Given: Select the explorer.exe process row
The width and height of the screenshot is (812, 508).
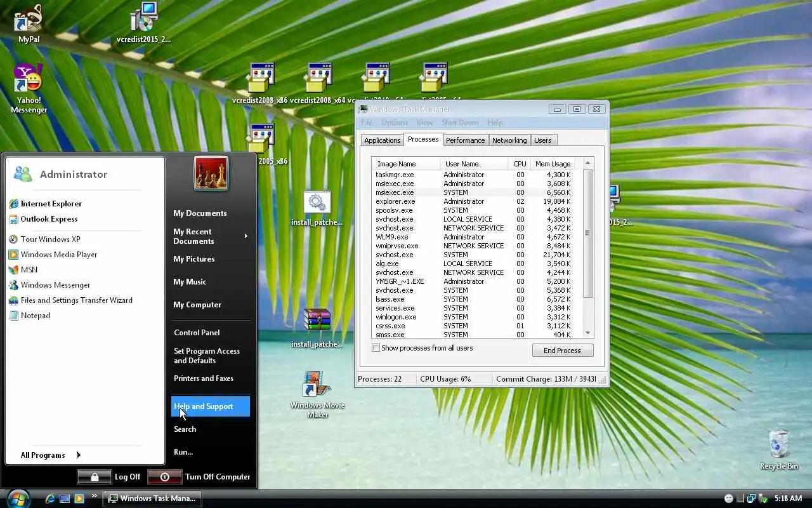Looking at the screenshot, I should 476,201.
